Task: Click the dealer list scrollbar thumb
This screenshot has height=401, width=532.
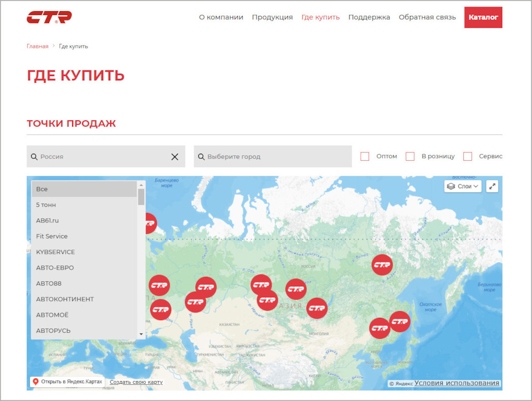Action: [x=141, y=197]
